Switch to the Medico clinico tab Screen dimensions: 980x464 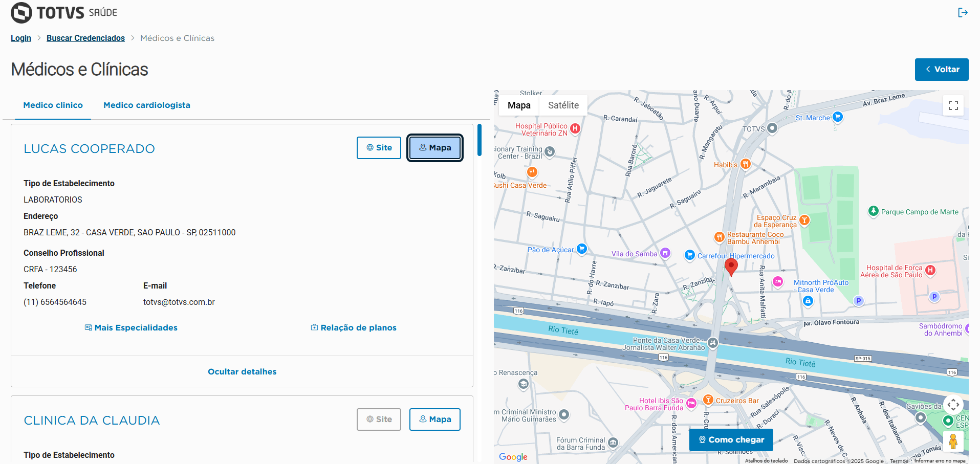pyautogui.click(x=53, y=105)
